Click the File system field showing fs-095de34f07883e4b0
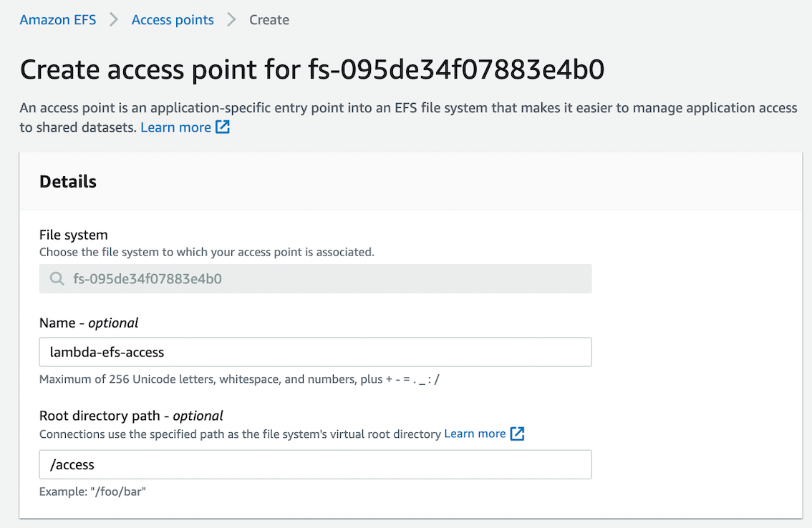812x528 pixels. [x=315, y=279]
